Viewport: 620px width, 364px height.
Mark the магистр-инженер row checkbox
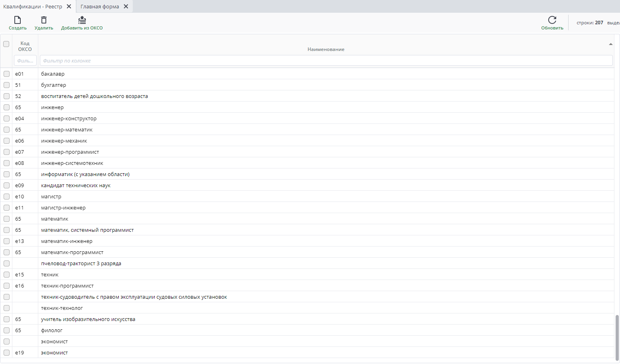pos(6,207)
